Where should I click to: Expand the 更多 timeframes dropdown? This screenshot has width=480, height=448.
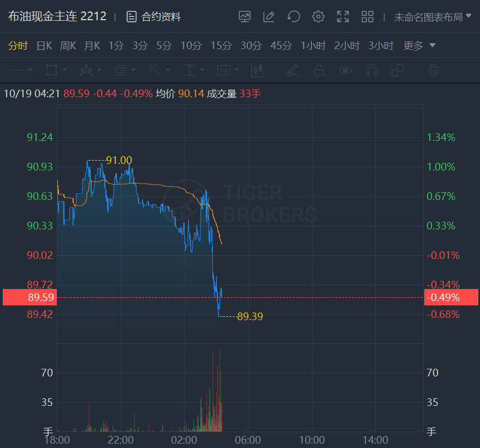[419, 45]
